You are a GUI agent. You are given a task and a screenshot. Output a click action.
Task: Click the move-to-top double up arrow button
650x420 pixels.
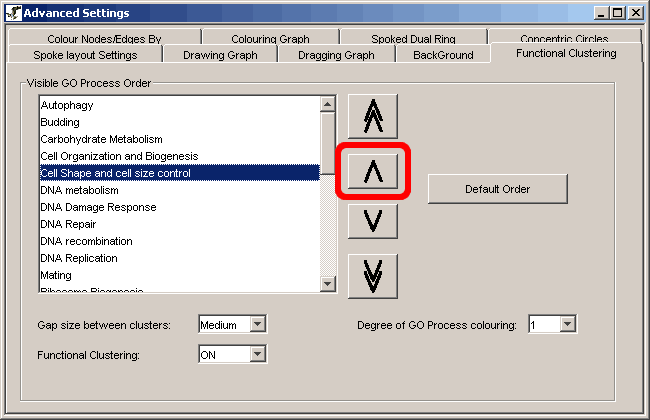click(373, 117)
